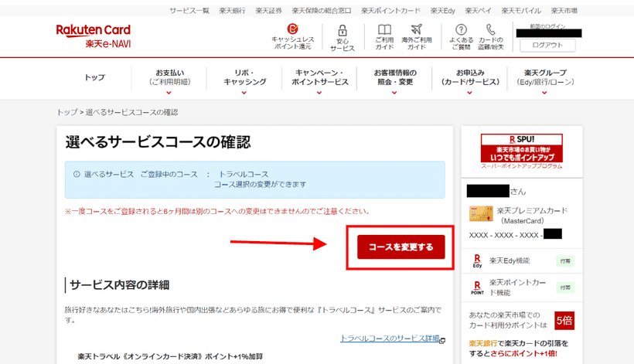Open the サービス一覧 top link
Viewport: 634px width, 364px height.
coord(189,11)
